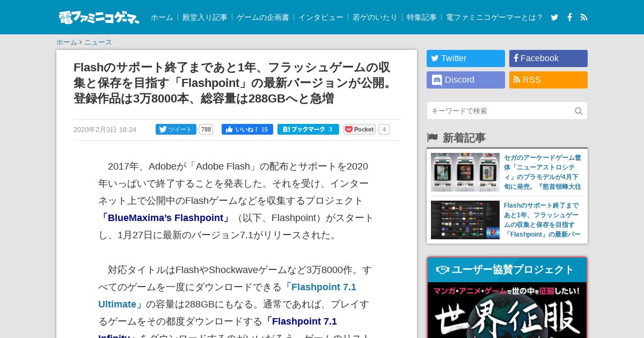Open the ゲームの企画書 menu item
This screenshot has width=644, height=338.
[x=263, y=17]
